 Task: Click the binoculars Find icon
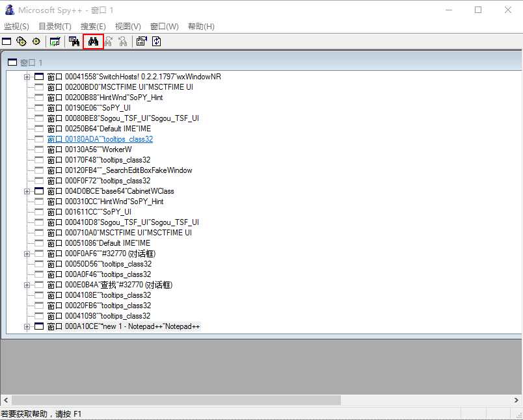(x=93, y=42)
